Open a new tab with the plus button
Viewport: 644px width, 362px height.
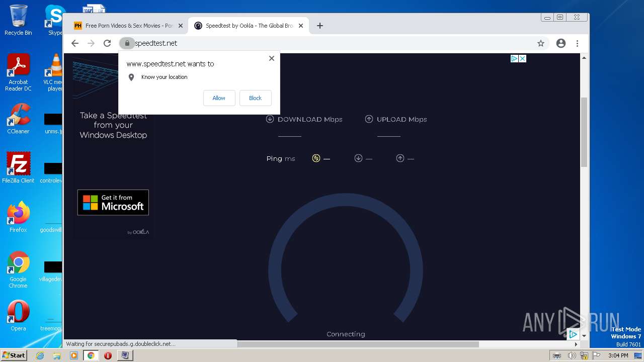[x=320, y=26]
